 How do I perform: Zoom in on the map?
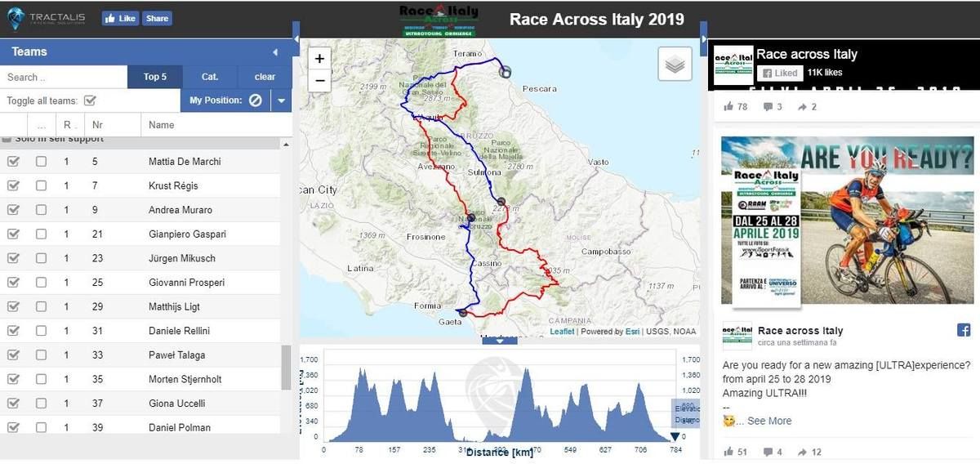319,59
